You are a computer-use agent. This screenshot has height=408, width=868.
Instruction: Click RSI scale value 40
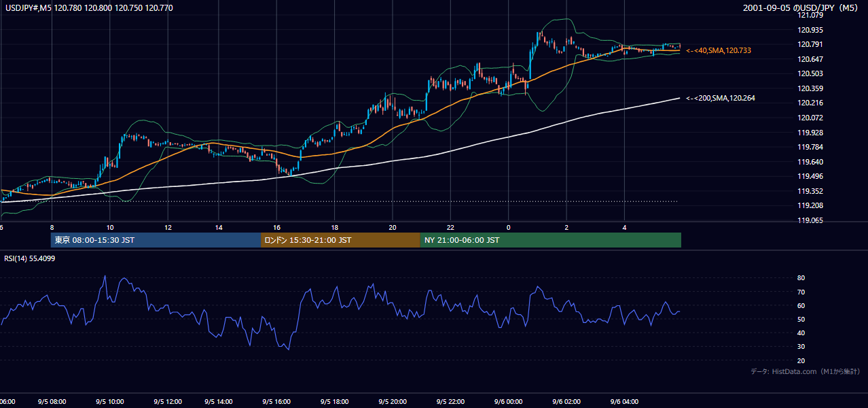pyautogui.click(x=801, y=333)
